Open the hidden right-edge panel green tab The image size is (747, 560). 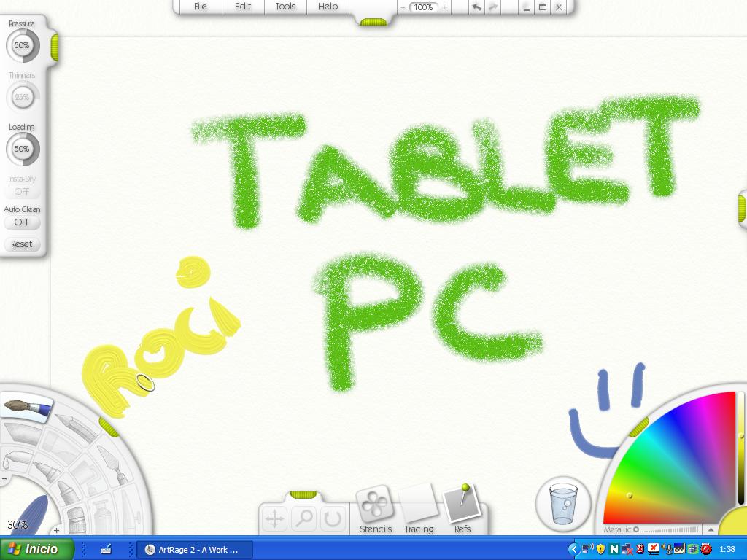point(743,208)
